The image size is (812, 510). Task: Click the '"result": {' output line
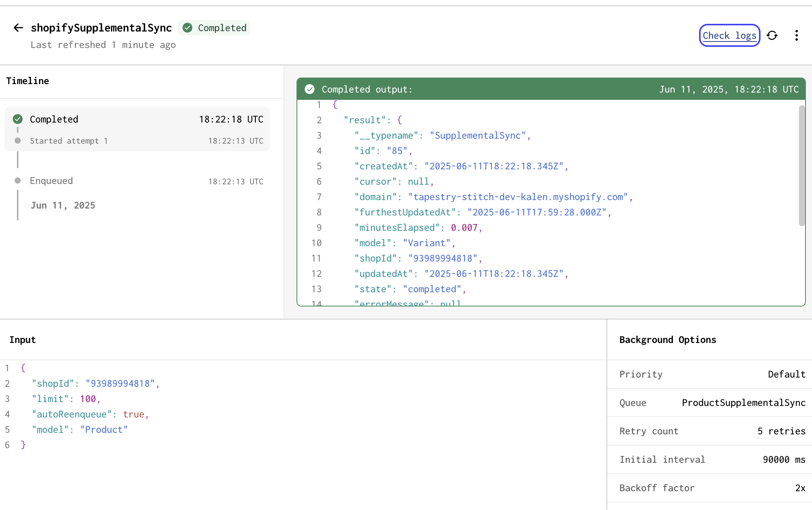tap(373, 120)
